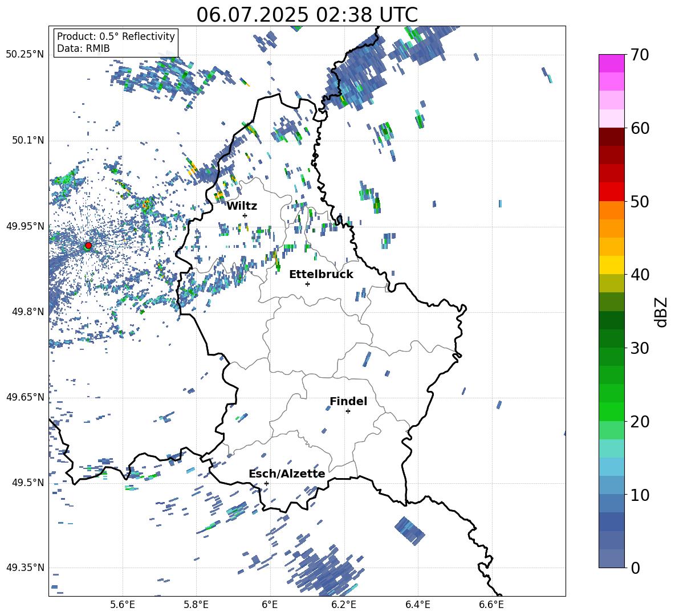Click the bright red colorbar segment above 50 dBZ

(x=612, y=191)
